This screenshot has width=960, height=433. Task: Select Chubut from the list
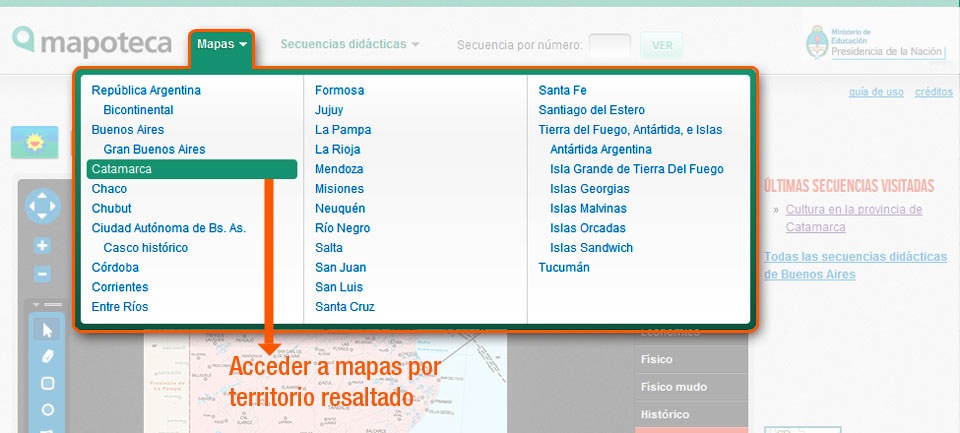point(111,208)
